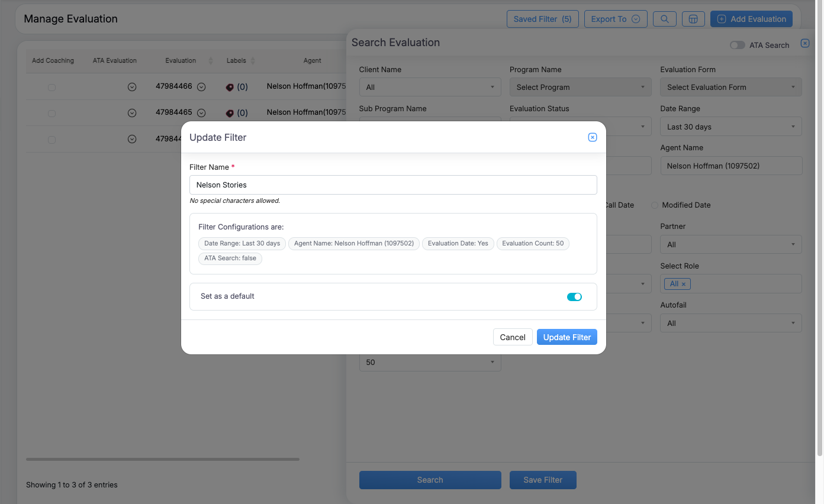Click the Update Filter button
824x504 pixels.
566,337
